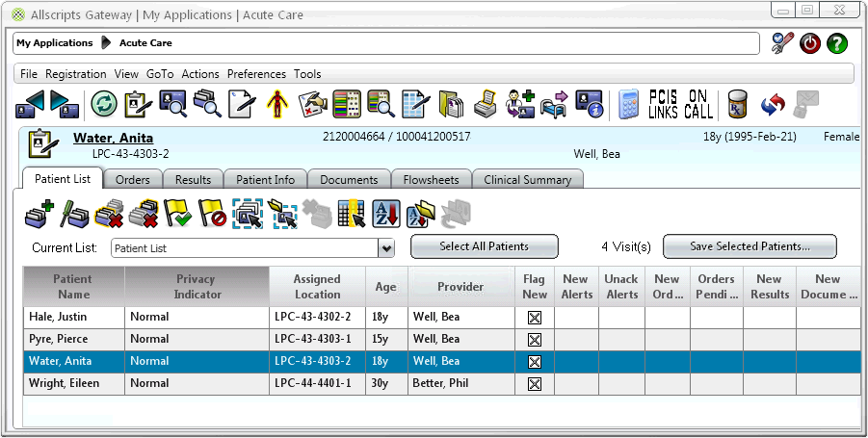Switch to the Clinical Summary tab
The height and width of the screenshot is (438, 868).
point(527,179)
